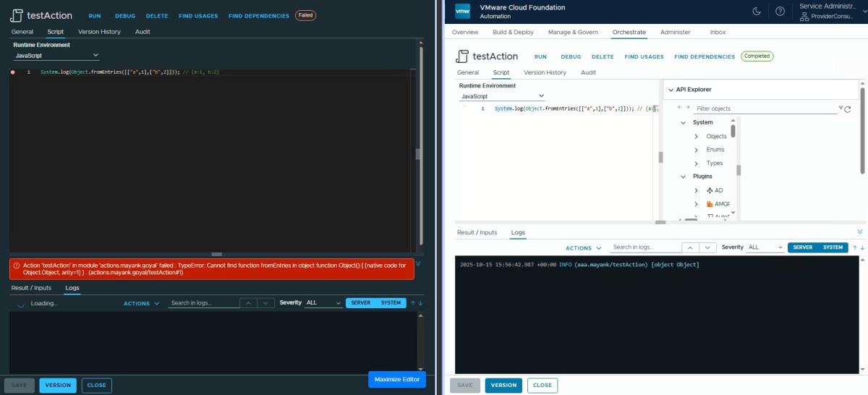Toggle SYSTEM logs in dark window

(x=391, y=303)
